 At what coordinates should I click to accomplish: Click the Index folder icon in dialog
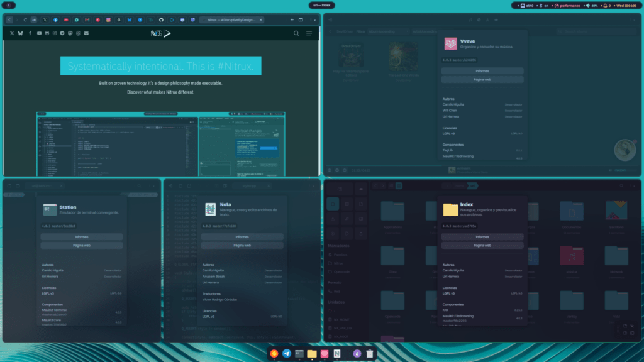pos(450,209)
